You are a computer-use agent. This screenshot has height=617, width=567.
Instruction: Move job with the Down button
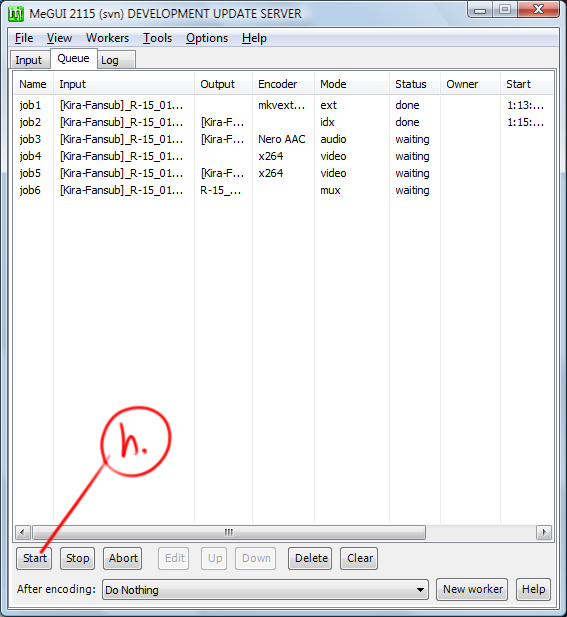(256, 558)
